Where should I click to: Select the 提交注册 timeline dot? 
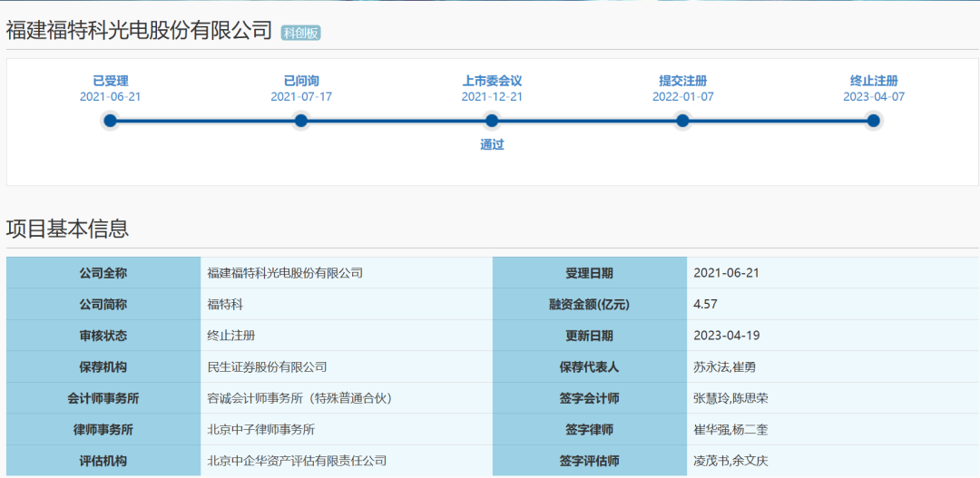tap(682, 121)
